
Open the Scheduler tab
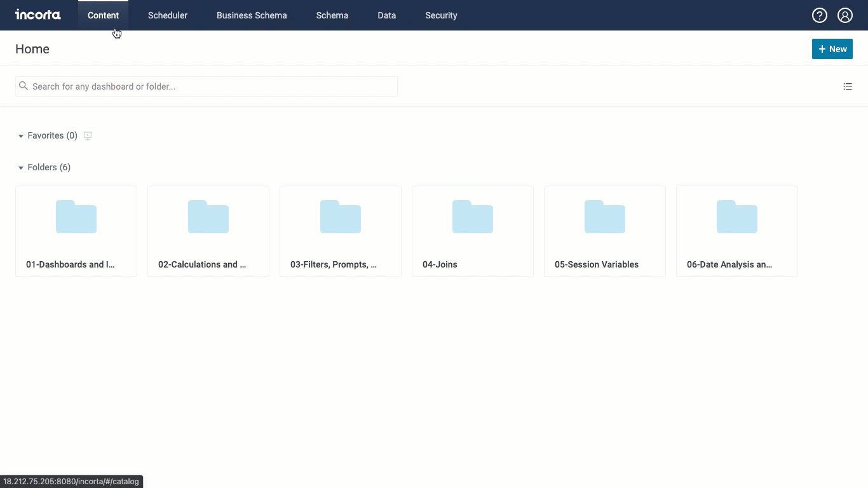coord(168,15)
